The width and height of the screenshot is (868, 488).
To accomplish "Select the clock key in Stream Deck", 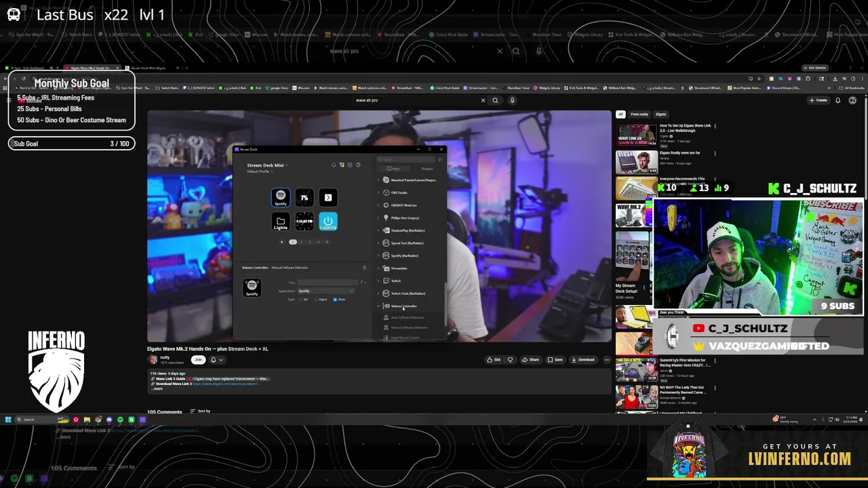I will point(304,221).
